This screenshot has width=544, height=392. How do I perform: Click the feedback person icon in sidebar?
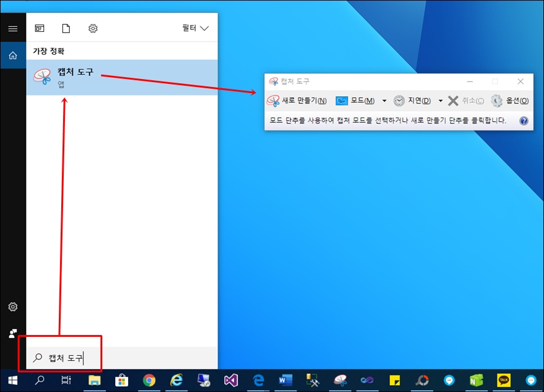[x=13, y=334]
